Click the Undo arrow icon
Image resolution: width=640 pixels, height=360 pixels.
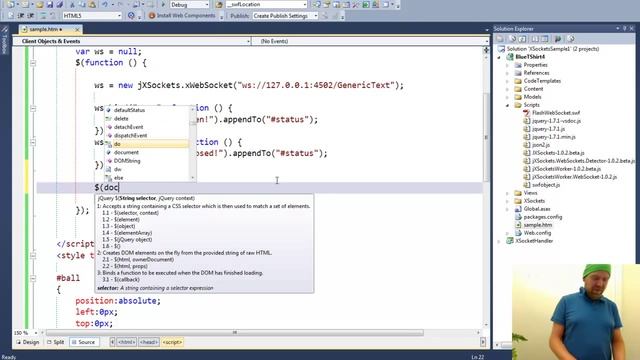[x=105, y=4]
